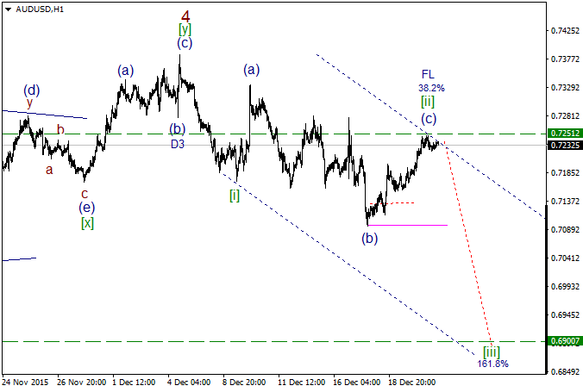583x392 pixels.
Task: Click the 26 Nov 20:00 time label
Action: tap(81, 382)
